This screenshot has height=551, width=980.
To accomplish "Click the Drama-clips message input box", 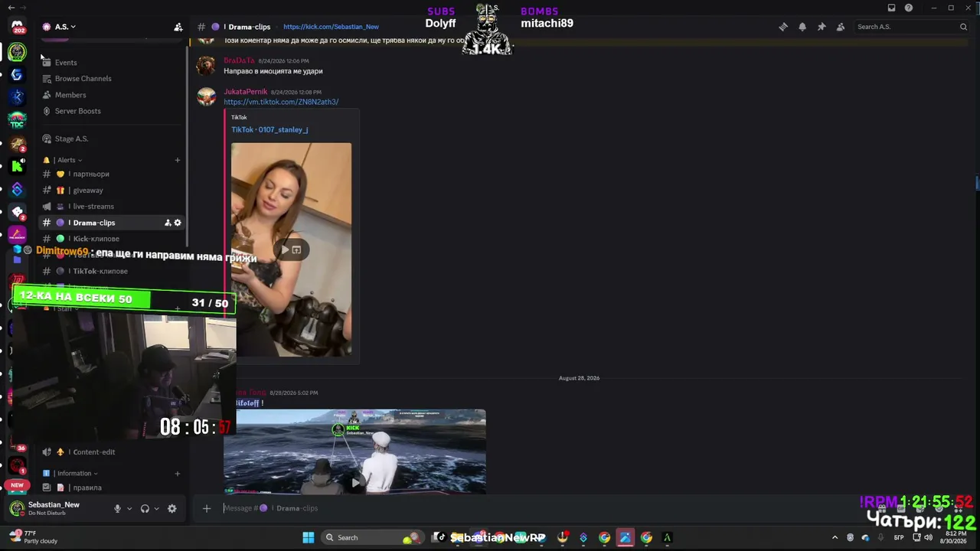I will pos(536,508).
